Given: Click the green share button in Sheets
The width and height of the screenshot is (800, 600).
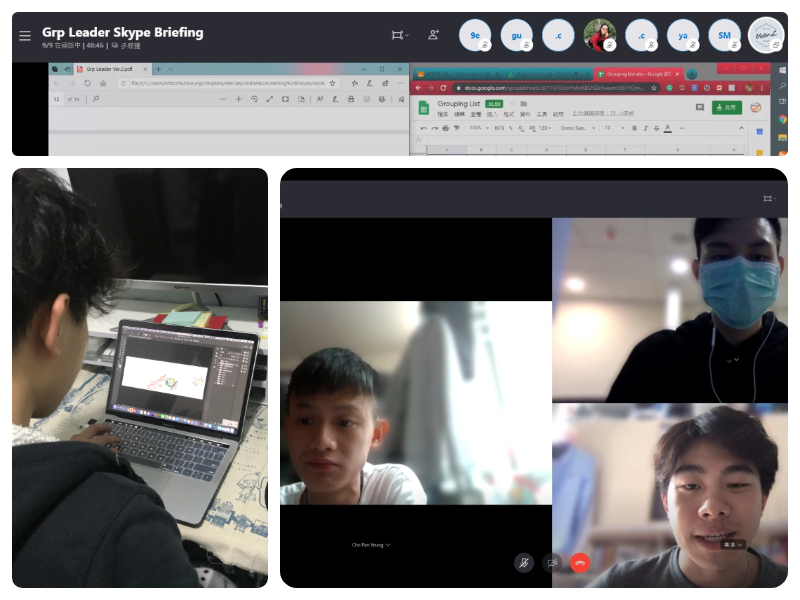Looking at the screenshot, I should click(727, 107).
